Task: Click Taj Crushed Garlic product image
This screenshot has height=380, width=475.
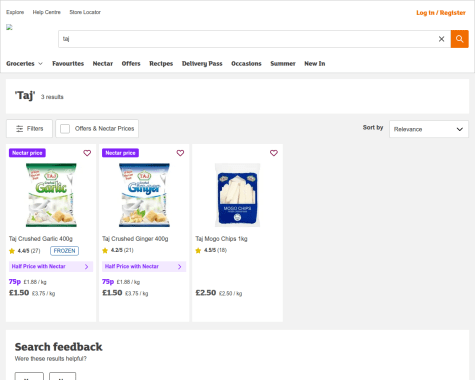Action: click(x=51, y=195)
